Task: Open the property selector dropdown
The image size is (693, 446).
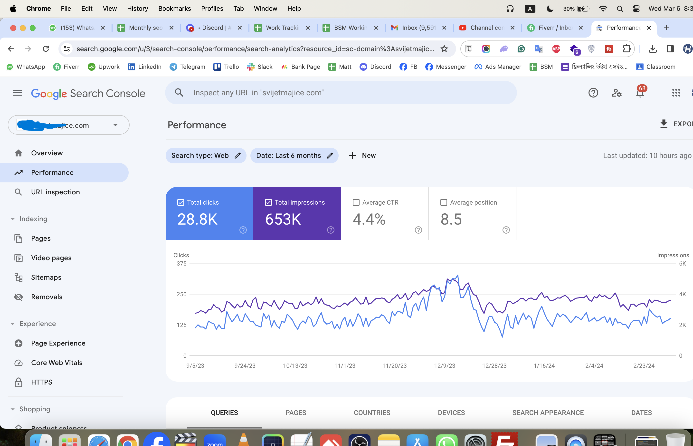Action: click(69, 125)
